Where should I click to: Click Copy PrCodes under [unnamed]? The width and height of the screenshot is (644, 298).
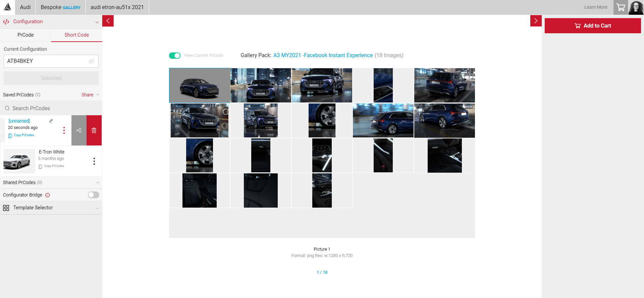(24, 135)
